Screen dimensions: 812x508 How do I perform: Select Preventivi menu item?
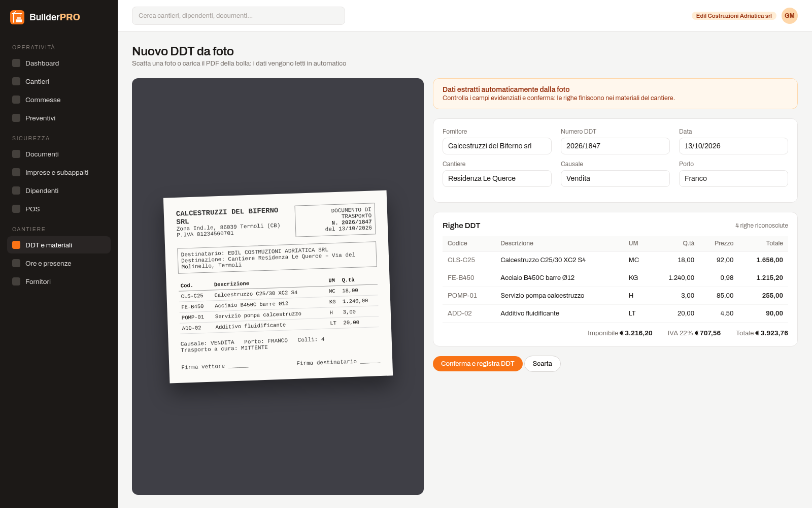coord(59,118)
